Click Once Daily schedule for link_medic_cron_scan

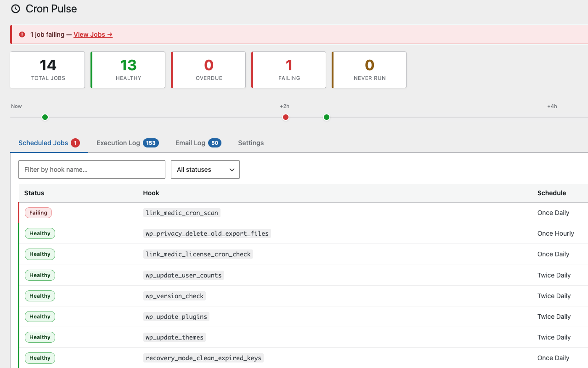[x=553, y=213]
